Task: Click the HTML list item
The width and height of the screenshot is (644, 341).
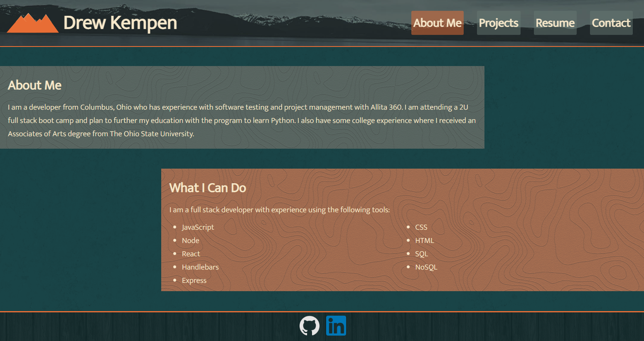Action: coord(425,240)
